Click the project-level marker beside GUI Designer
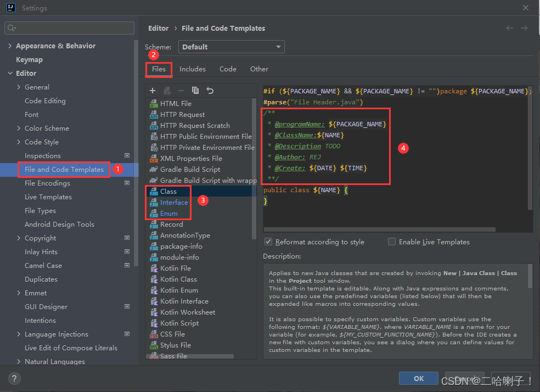 click(x=127, y=306)
